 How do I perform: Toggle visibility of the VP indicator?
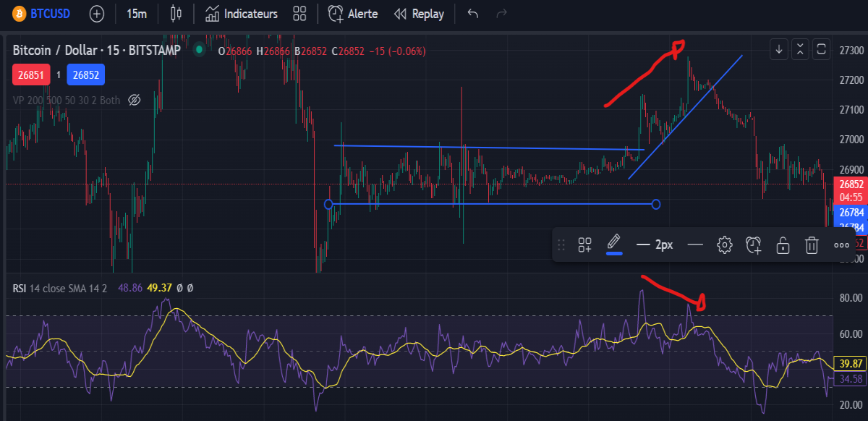(133, 101)
